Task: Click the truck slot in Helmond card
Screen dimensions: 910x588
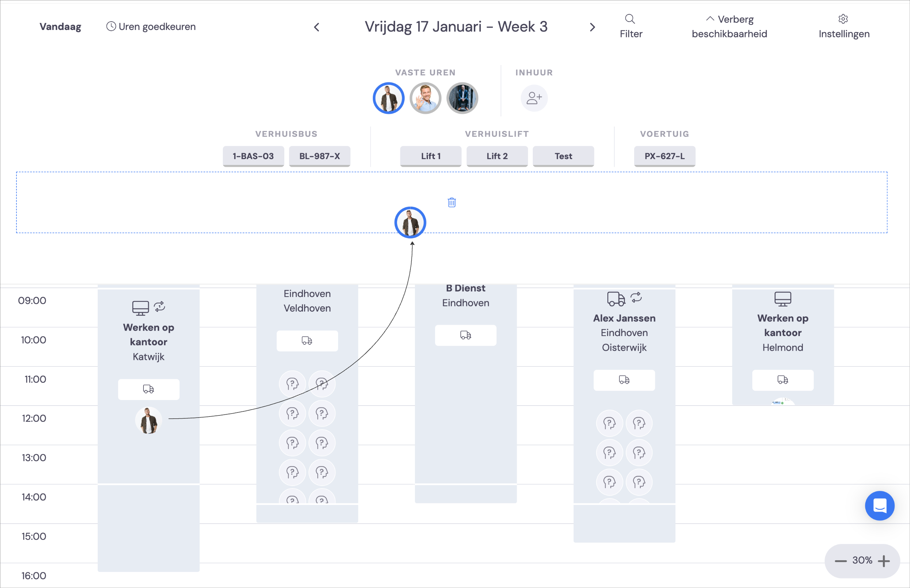Action: tap(783, 380)
